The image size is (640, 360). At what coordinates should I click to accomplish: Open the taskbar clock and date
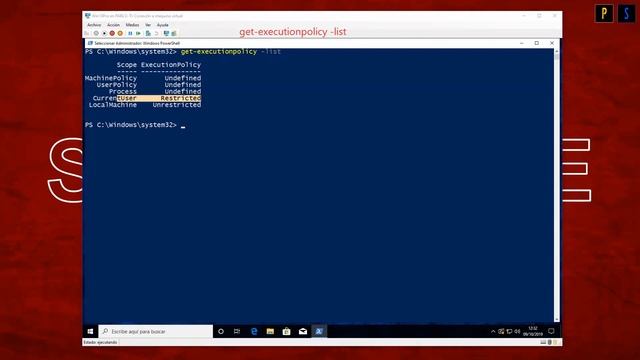(533, 331)
